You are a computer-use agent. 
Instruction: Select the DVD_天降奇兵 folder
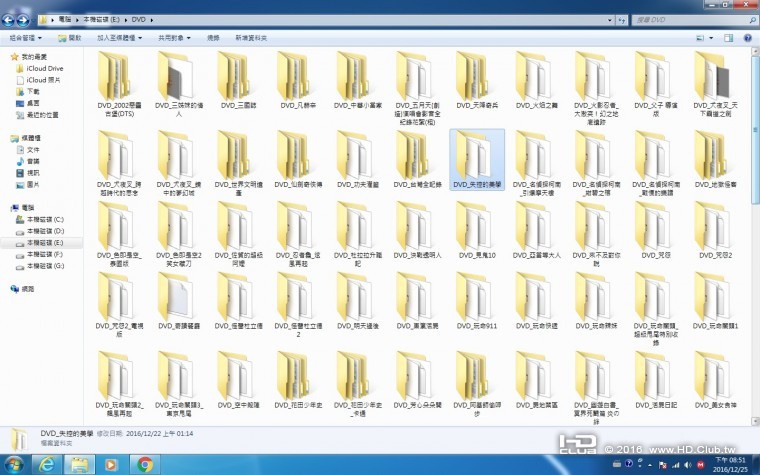[477, 81]
